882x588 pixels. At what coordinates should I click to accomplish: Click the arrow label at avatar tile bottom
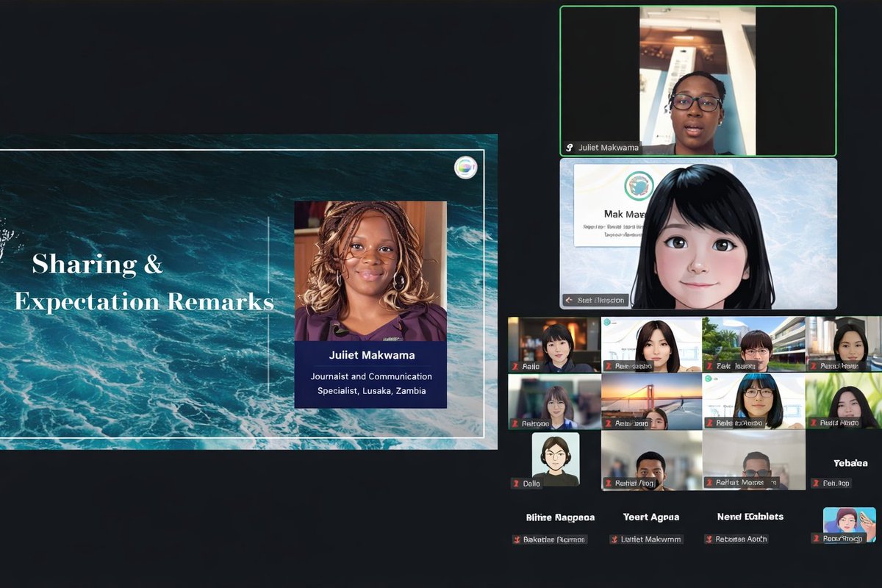[595, 300]
